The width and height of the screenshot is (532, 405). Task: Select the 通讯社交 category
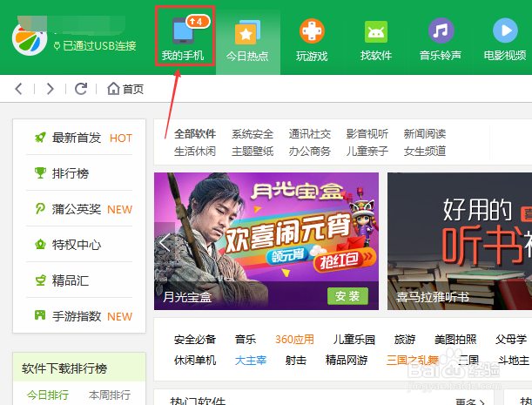point(310,134)
